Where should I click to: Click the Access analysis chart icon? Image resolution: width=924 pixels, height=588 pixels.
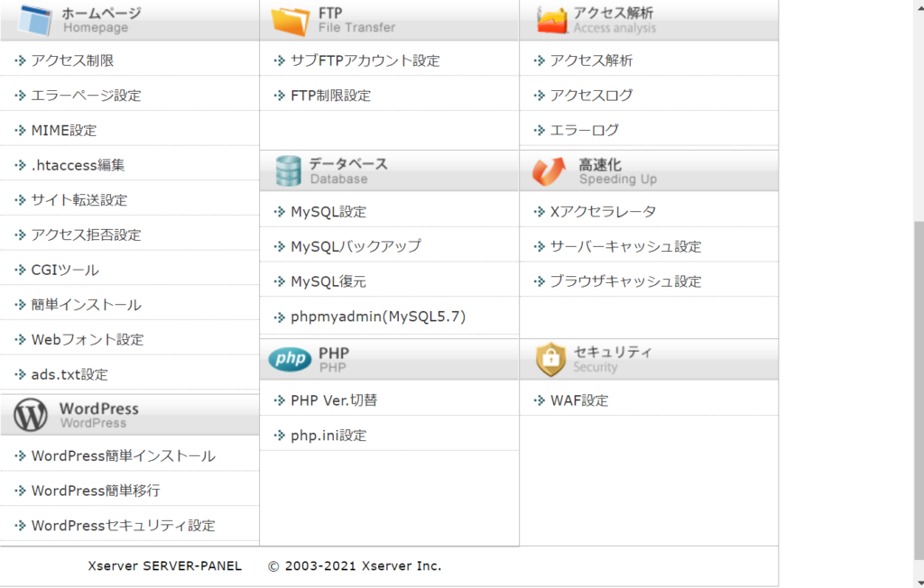pos(552,19)
